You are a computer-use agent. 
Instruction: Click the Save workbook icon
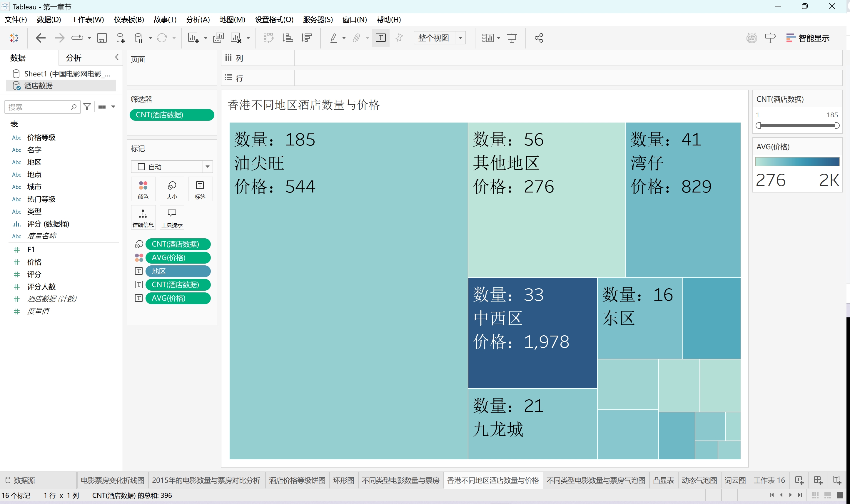102,38
